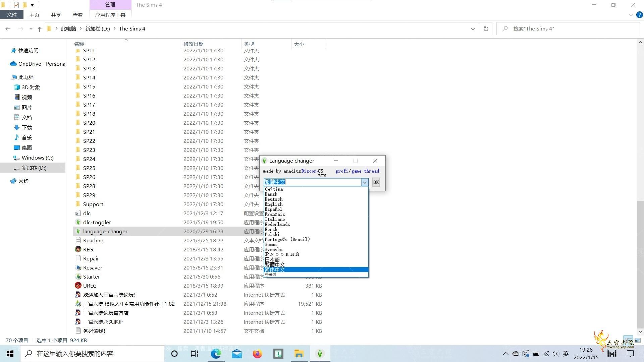Image resolution: width=644 pixels, height=362 pixels.
Task: Open Microsoft Edge from taskbar
Action: click(x=216, y=354)
